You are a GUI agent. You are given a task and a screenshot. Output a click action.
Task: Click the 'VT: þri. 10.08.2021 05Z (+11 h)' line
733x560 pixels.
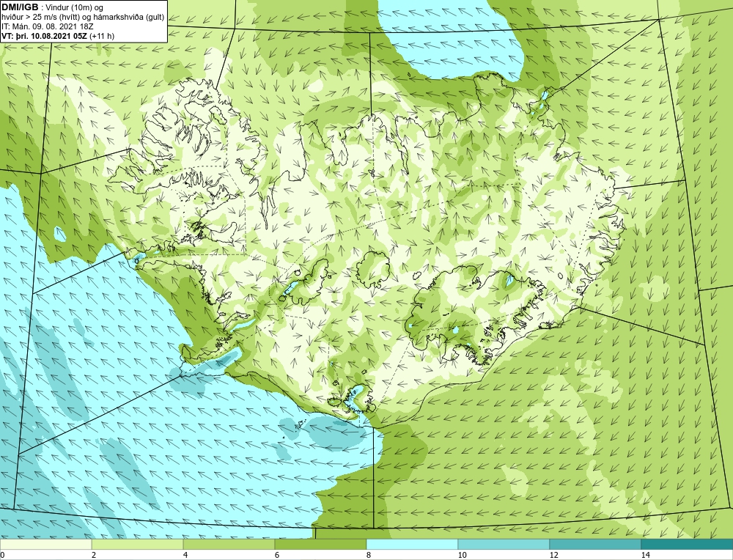[x=58, y=35]
